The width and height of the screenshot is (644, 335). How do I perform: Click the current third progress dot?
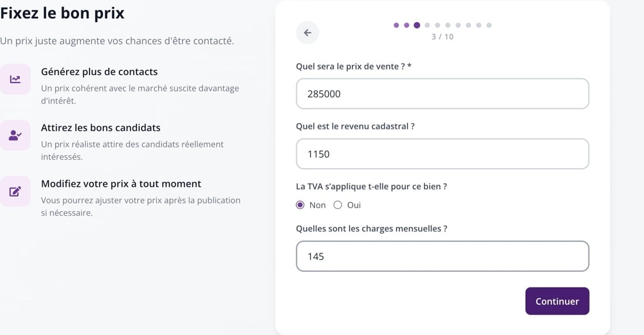[x=417, y=26]
